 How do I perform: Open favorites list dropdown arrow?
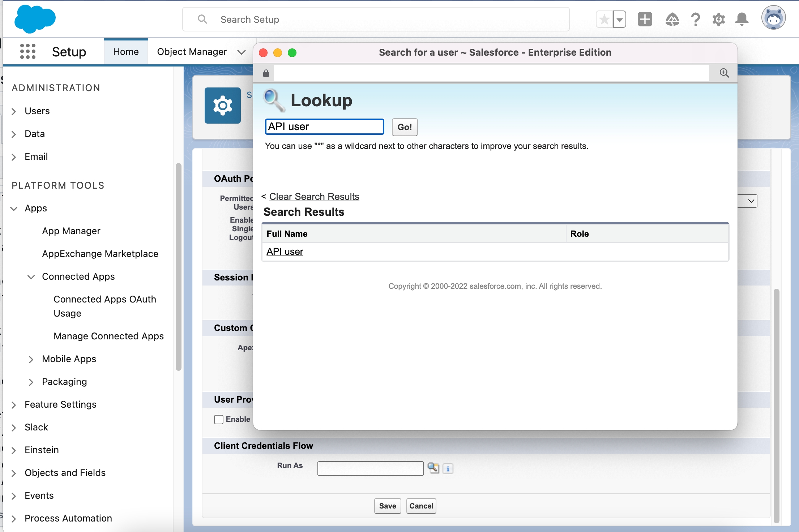[619, 20]
